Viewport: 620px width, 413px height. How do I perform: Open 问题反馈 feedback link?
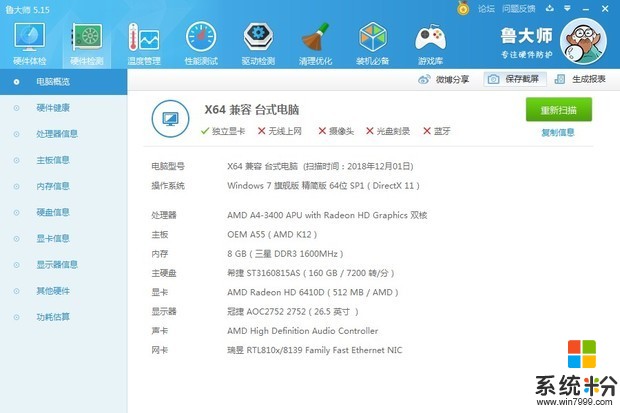(518, 9)
